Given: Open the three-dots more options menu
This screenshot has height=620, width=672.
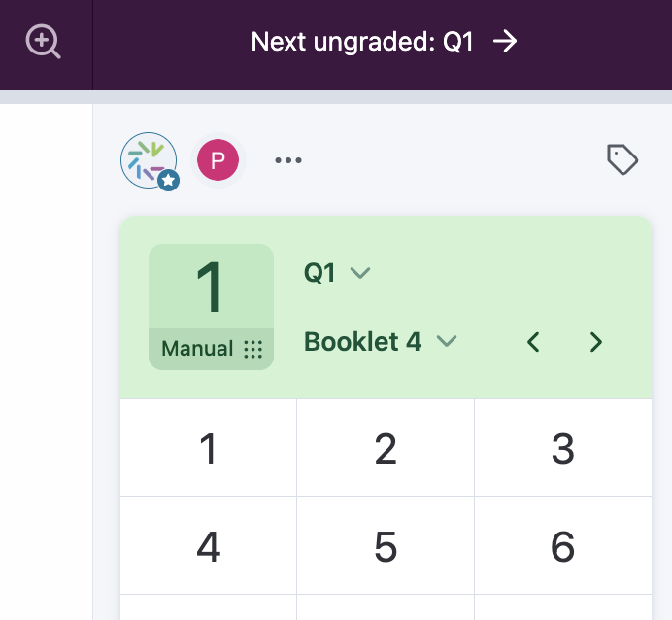Looking at the screenshot, I should (288, 160).
